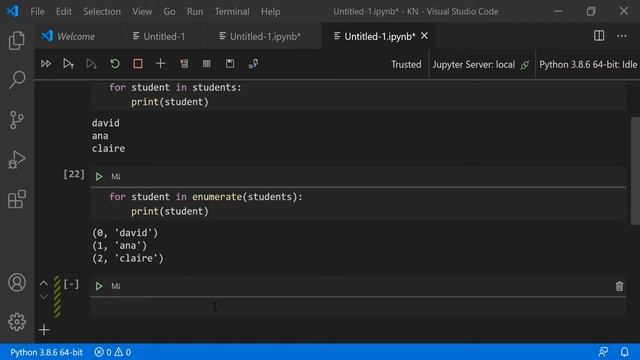Click the vertical scrollbar thumb
The height and width of the screenshot is (360, 640).
point(635,171)
